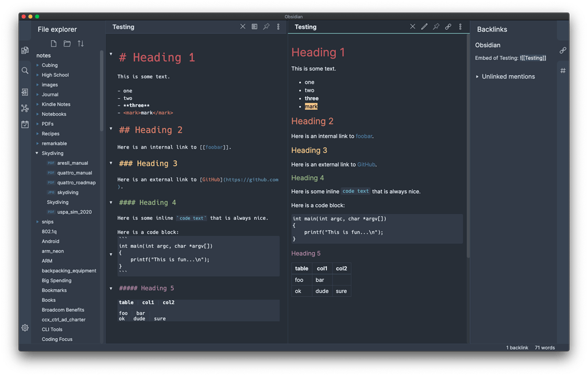The image size is (588, 376).
Task: Expand the Unlinked mentions section
Action: pos(477,76)
